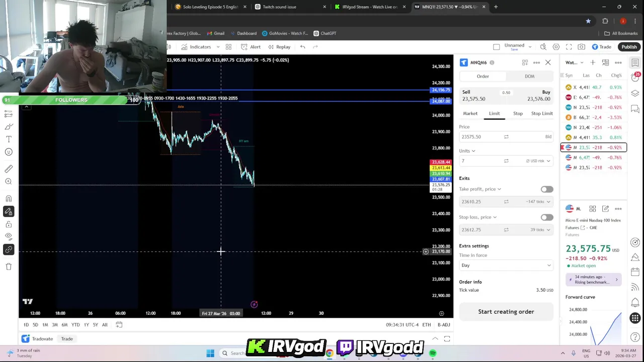Undo the last chart action
The image size is (644, 362).
click(302, 47)
